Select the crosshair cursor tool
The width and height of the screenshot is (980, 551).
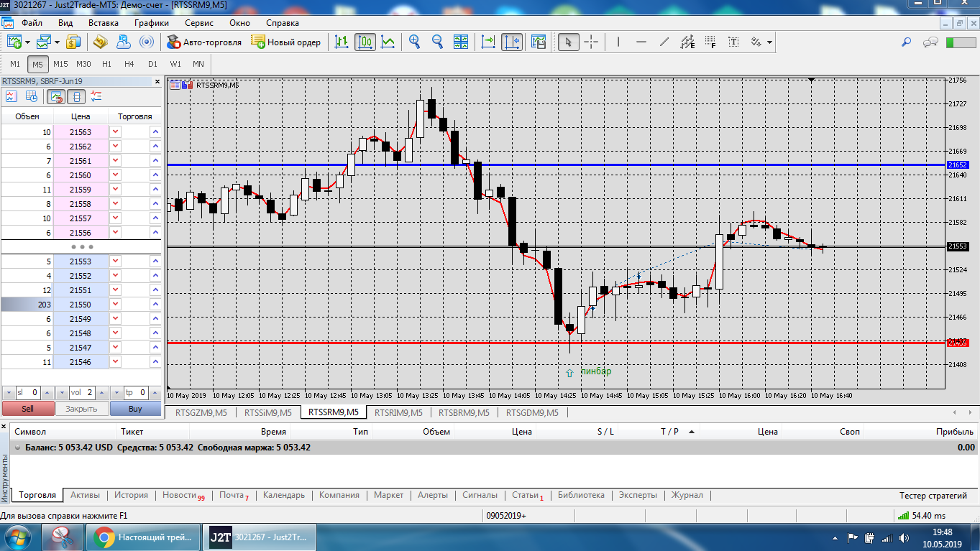point(591,42)
